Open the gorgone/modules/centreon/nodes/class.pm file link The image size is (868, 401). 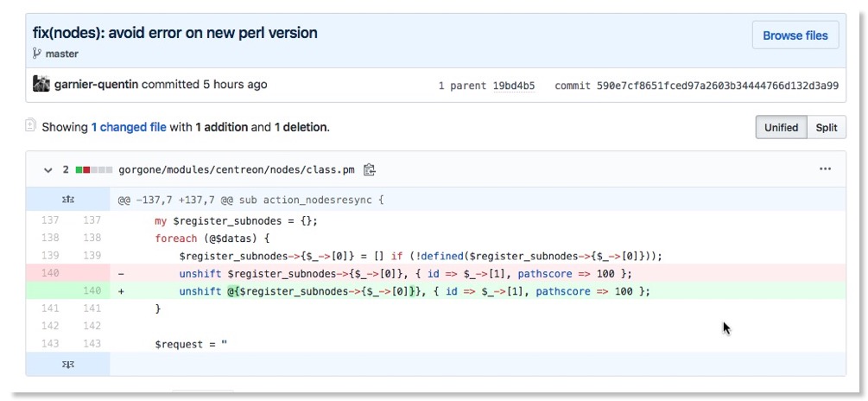(x=237, y=169)
